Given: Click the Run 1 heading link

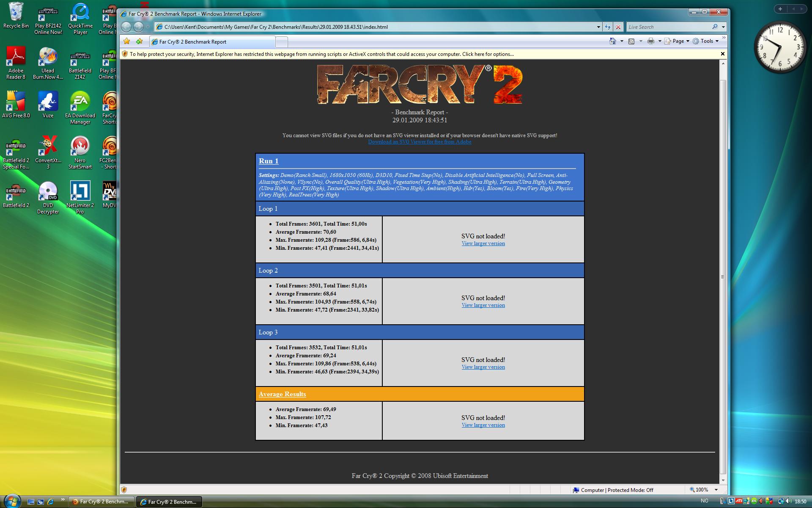Looking at the screenshot, I should (269, 161).
